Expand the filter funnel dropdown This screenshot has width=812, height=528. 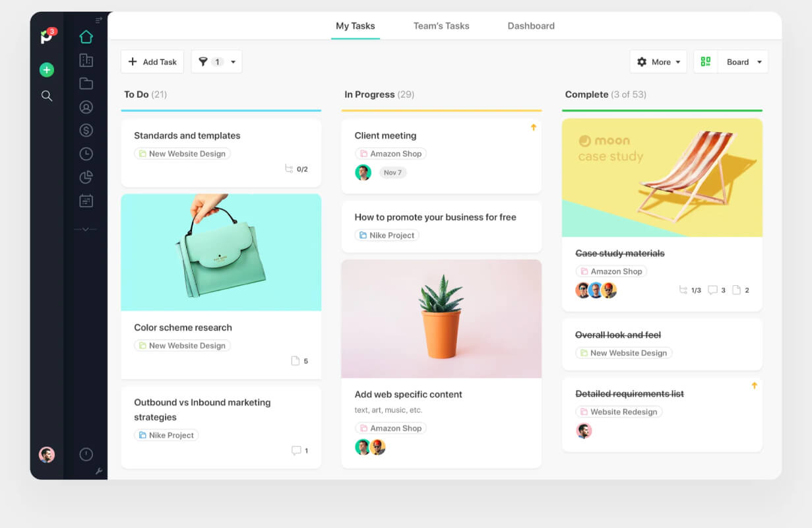click(217, 62)
